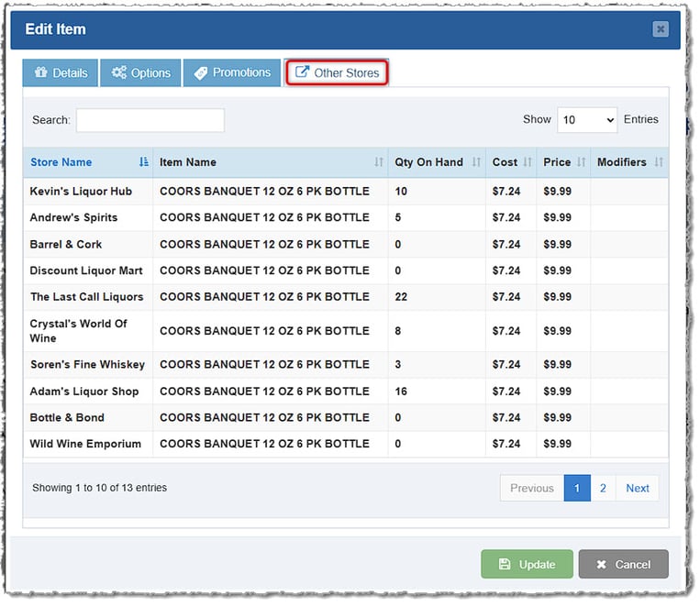The image size is (700, 607).
Task: Select Andrew's Spirits store name
Action: [73, 217]
